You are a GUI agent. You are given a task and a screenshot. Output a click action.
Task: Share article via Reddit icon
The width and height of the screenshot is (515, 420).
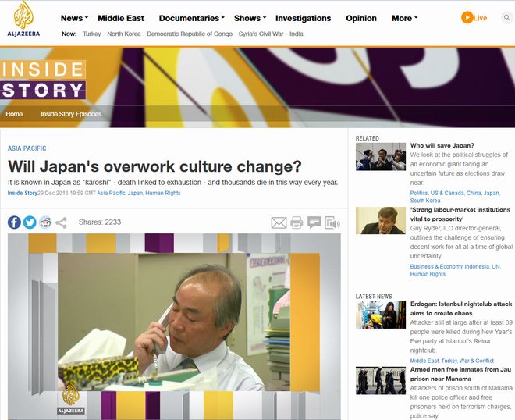(45, 222)
